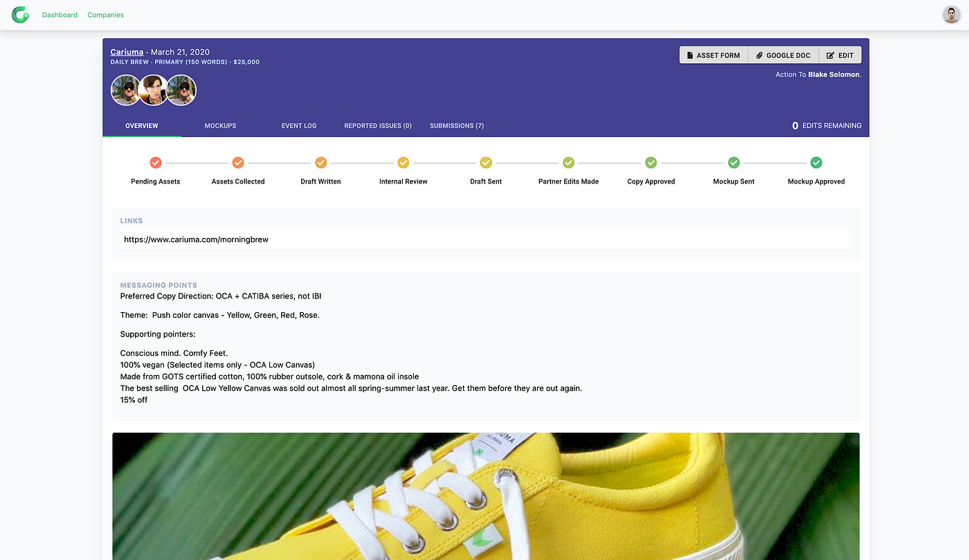This screenshot has height=560, width=969.
Task: Click the 'Made from GOTS certified cotton' line
Action: tap(269, 377)
